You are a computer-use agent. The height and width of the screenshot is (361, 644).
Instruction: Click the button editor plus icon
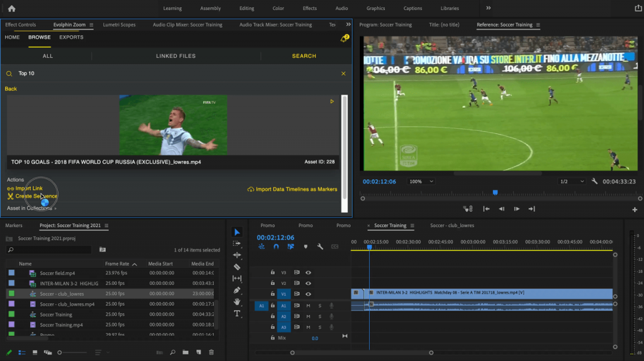(x=635, y=209)
